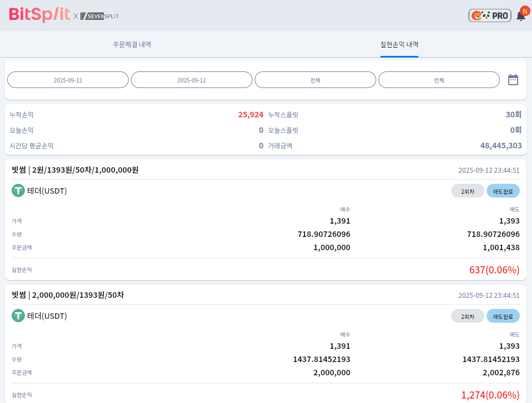Click the first card timestamp 2025-09-12 23:44:51
Image resolution: width=532 pixels, height=403 pixels.
pos(489,170)
